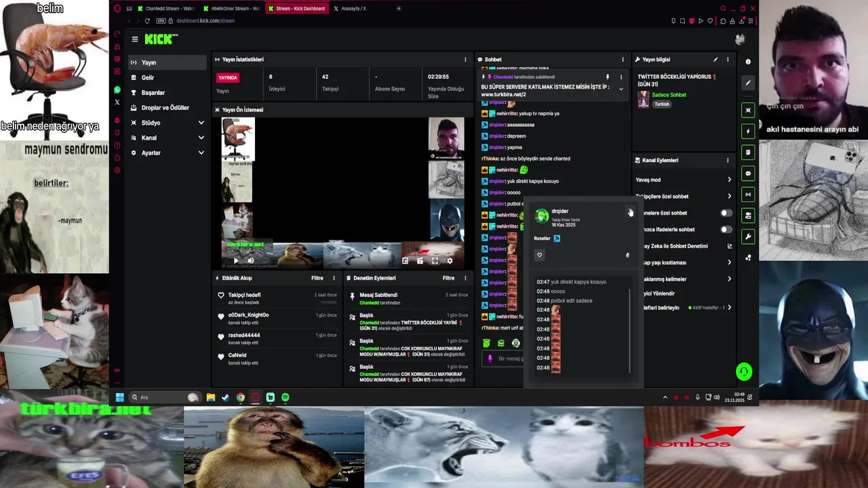Mute the stream preview volume
Image resolution: width=868 pixels, height=488 pixels.
pyautogui.click(x=251, y=260)
